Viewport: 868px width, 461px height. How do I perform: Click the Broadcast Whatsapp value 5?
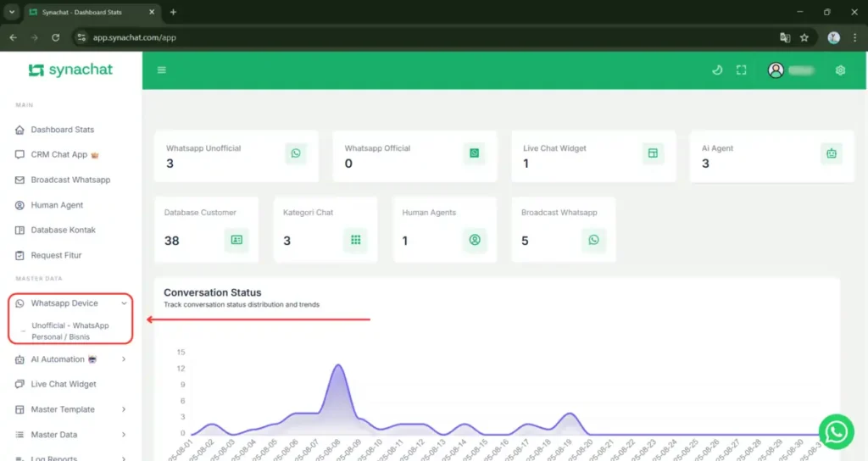tap(525, 241)
